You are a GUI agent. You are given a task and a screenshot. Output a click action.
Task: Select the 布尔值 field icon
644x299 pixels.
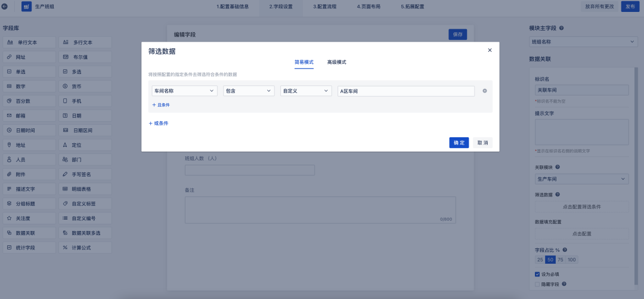pos(66,57)
